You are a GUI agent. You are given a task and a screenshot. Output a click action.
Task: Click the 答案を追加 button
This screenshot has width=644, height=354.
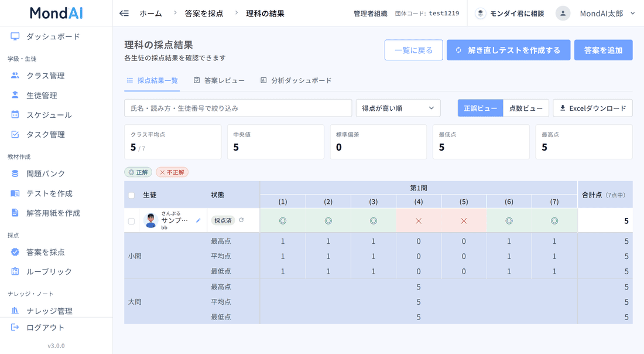point(604,50)
